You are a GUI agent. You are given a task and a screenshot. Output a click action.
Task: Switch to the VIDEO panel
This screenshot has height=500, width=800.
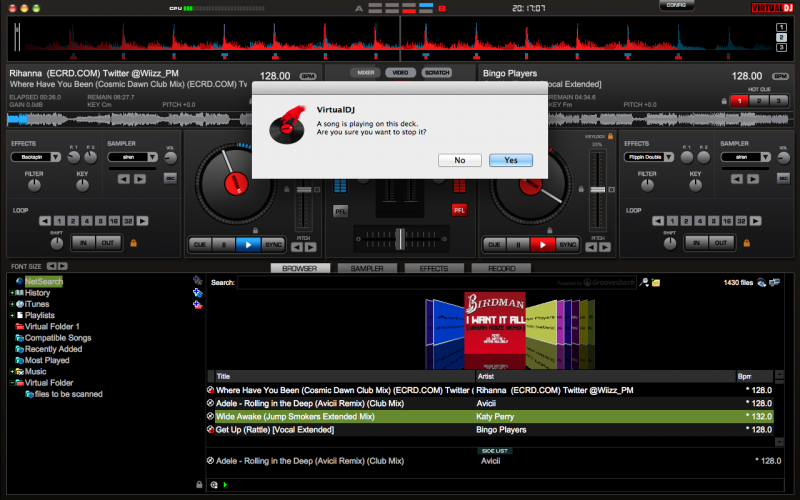[x=401, y=72]
